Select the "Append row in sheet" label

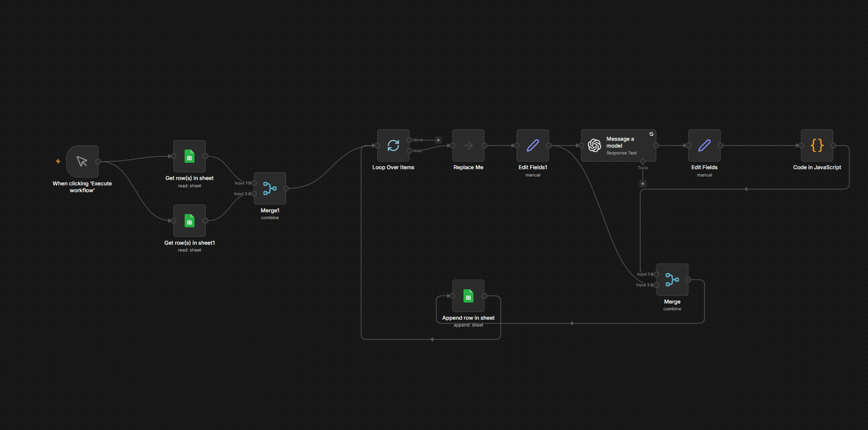click(468, 318)
